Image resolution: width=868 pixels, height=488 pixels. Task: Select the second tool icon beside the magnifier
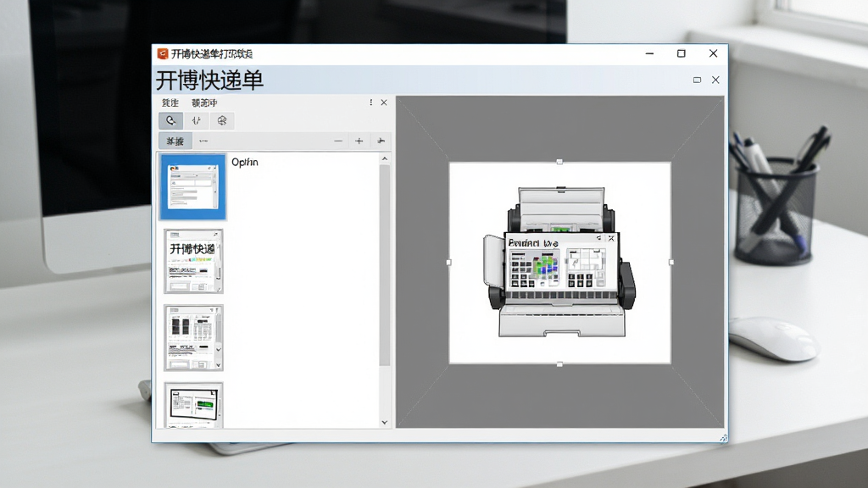click(196, 120)
